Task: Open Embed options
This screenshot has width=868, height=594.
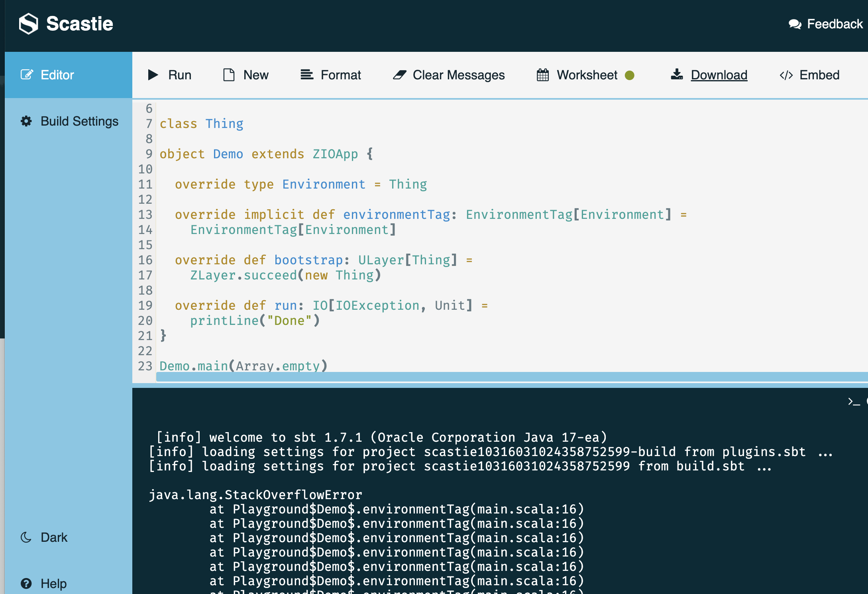Action: (809, 75)
